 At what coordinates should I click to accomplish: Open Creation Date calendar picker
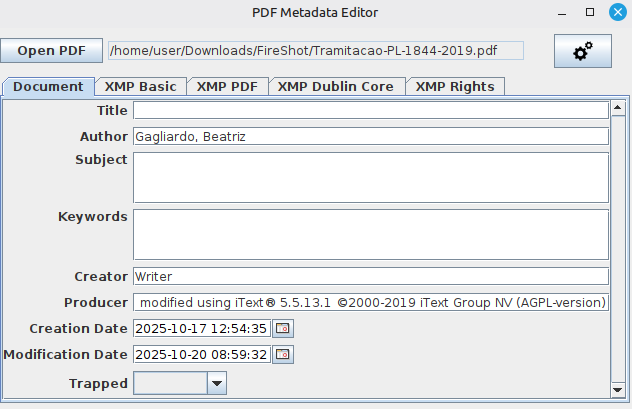pos(283,328)
